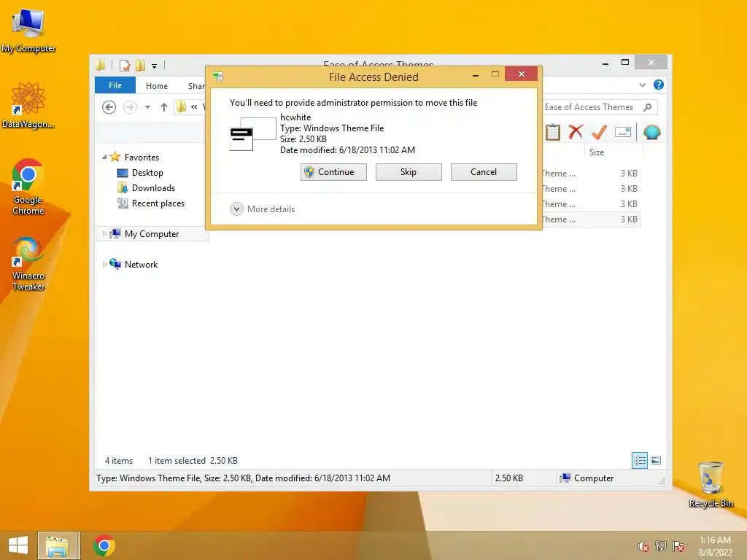Collapse the Favorites tree group

(x=104, y=157)
